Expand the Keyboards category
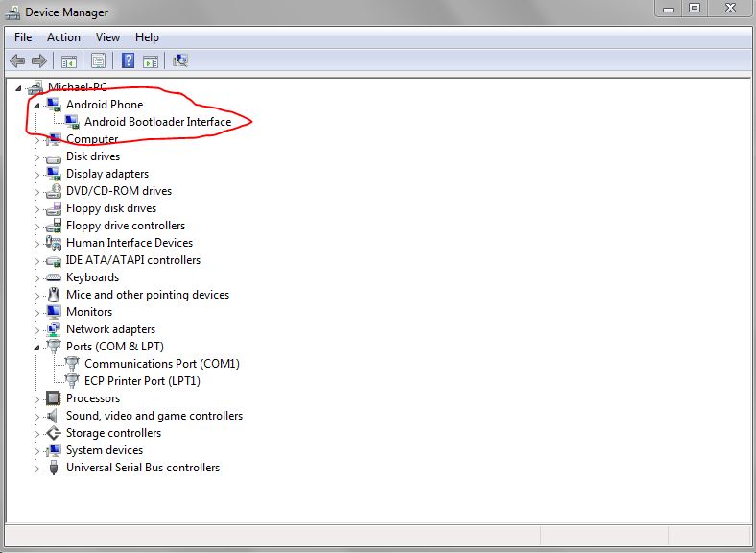Viewport: 756px width, 553px height. pos(36,278)
